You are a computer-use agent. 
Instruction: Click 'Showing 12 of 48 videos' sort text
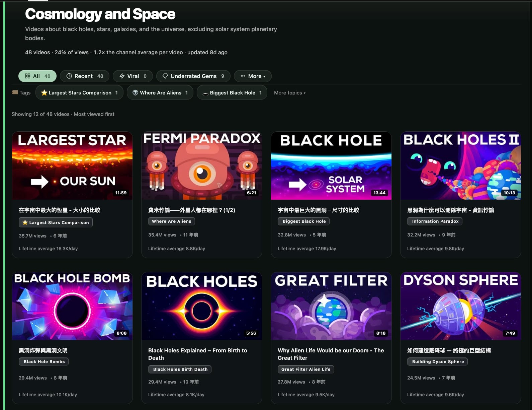pos(63,114)
